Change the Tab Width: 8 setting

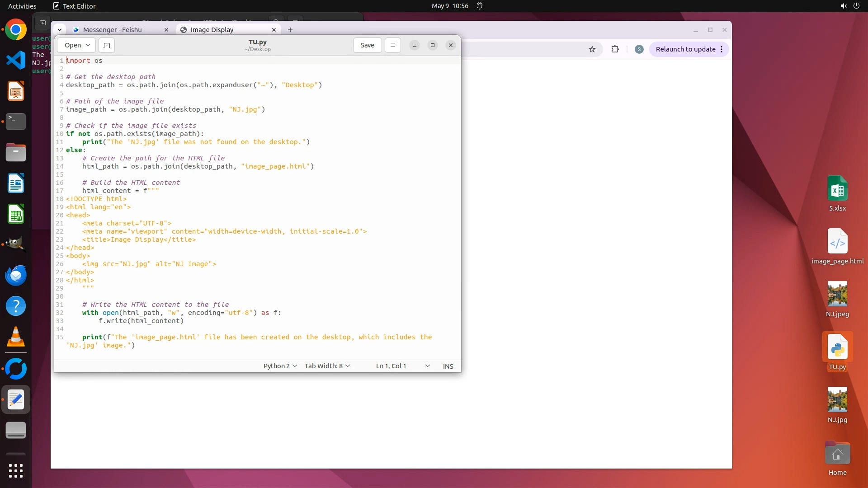point(327,366)
